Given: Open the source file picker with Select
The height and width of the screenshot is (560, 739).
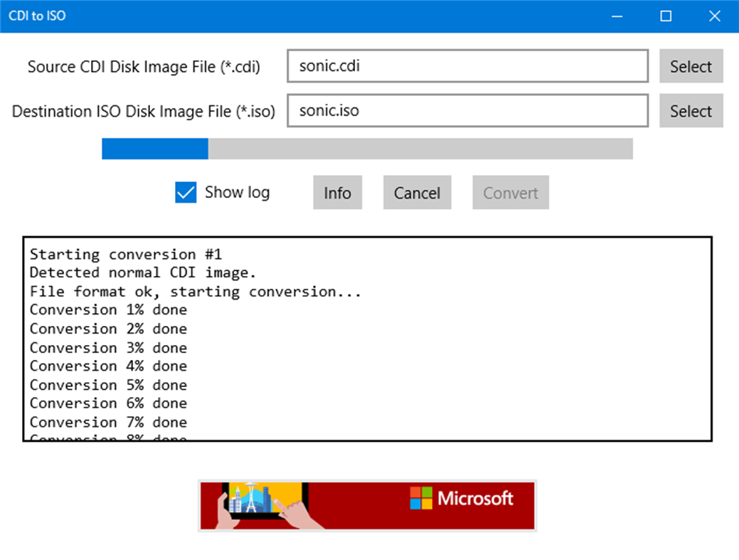Looking at the screenshot, I should (x=691, y=66).
